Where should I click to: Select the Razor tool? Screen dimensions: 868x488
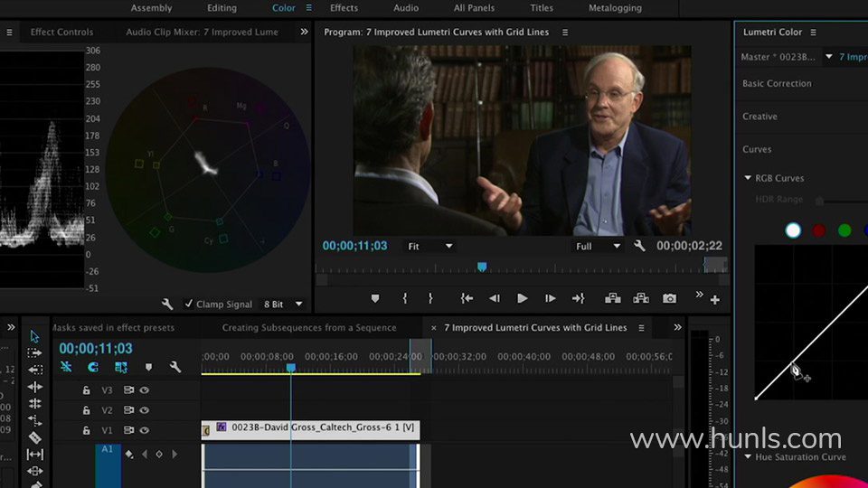point(35,437)
